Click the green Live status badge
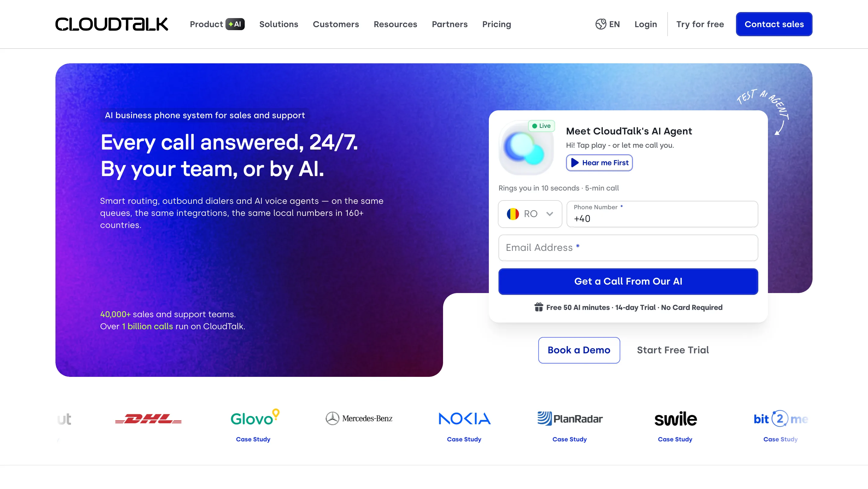The width and height of the screenshot is (868, 489). (541, 126)
